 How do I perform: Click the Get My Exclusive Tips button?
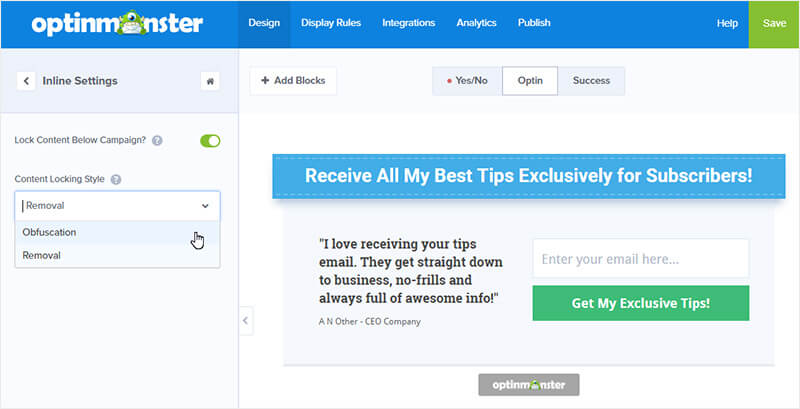click(641, 303)
